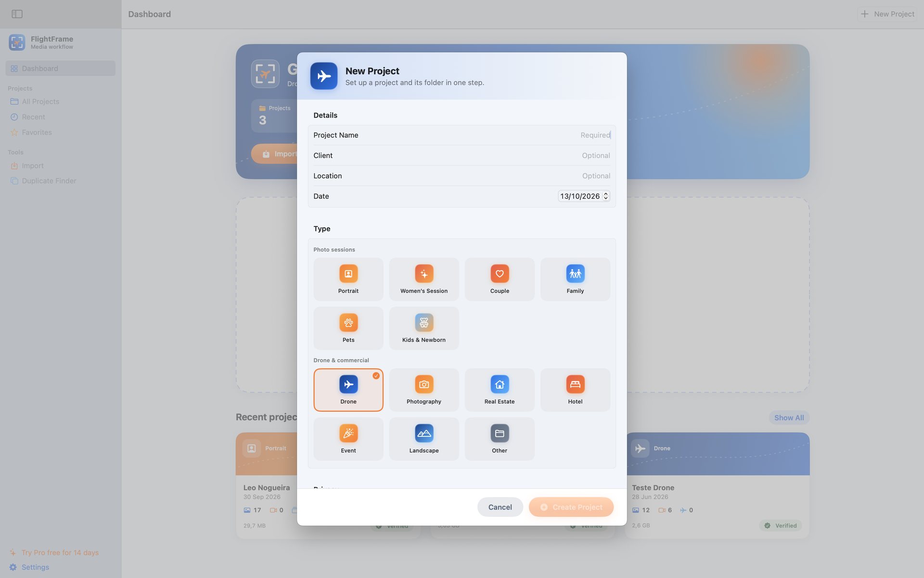This screenshot has height=578, width=924.
Task: Click the Client optional field
Action: point(462,156)
